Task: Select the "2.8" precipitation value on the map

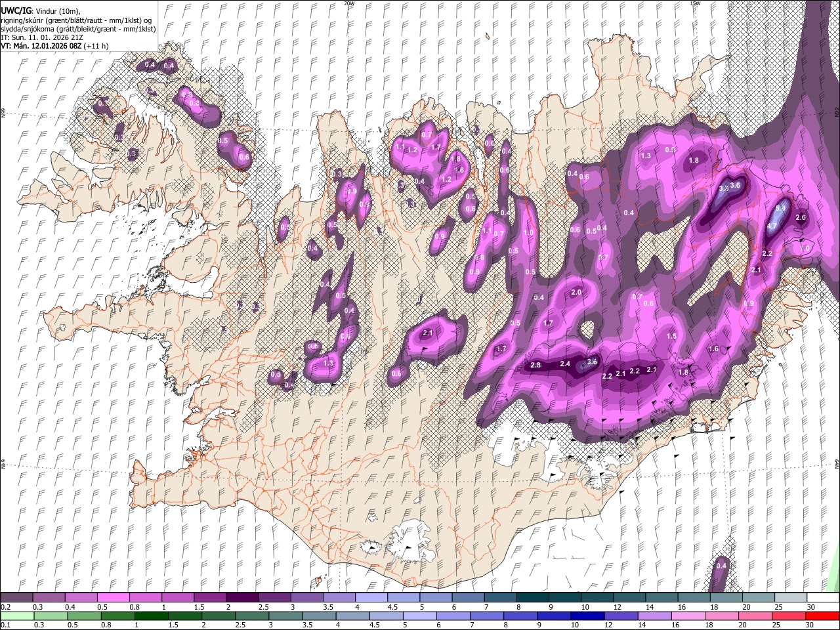Action: pyautogui.click(x=535, y=365)
